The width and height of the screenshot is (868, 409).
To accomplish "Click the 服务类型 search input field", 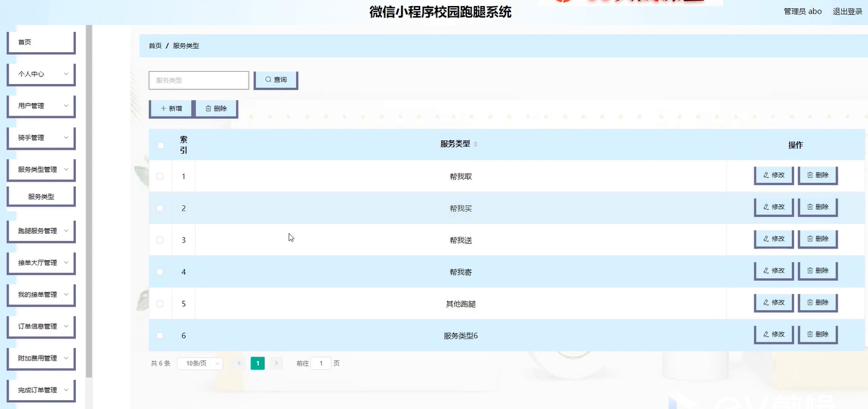I will pos(199,80).
